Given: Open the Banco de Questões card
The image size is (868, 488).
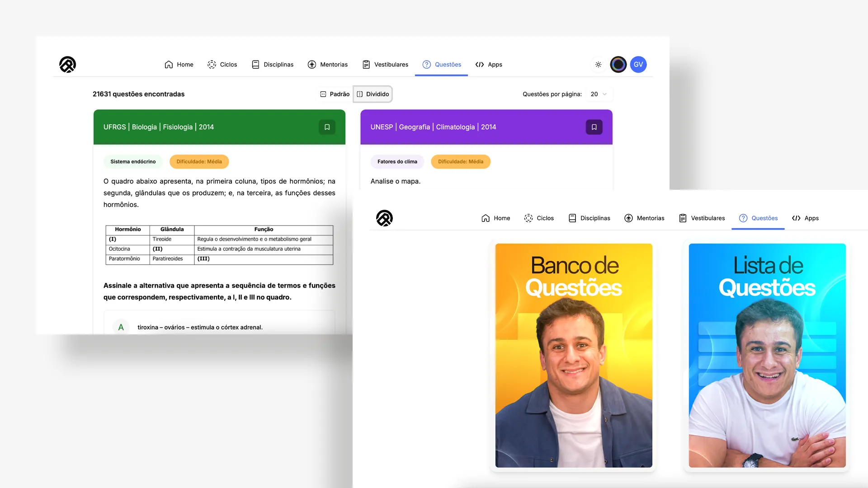Looking at the screenshot, I should pyautogui.click(x=573, y=355).
